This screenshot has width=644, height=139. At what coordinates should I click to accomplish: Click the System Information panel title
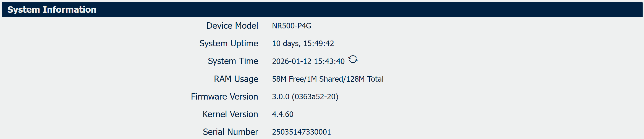52,10
